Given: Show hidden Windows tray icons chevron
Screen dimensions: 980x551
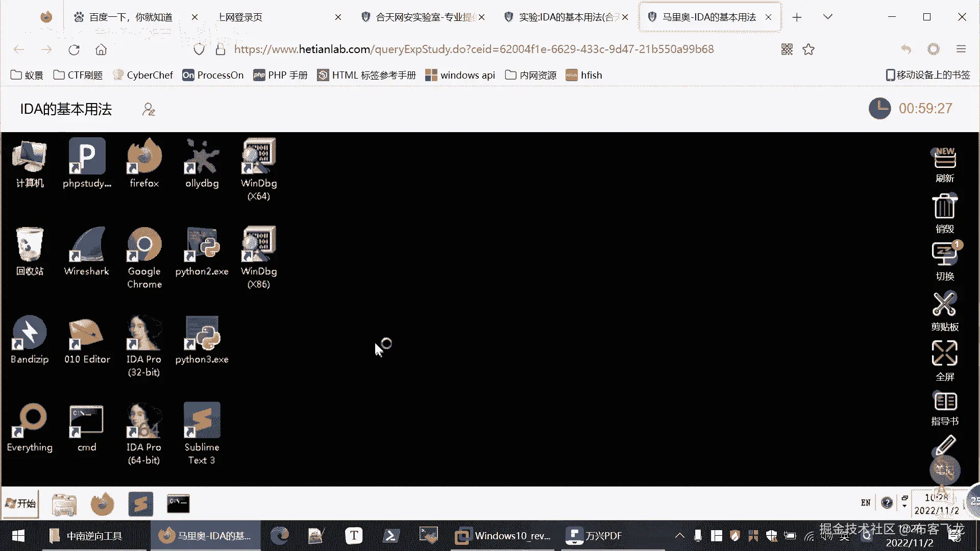Looking at the screenshot, I should tap(679, 536).
